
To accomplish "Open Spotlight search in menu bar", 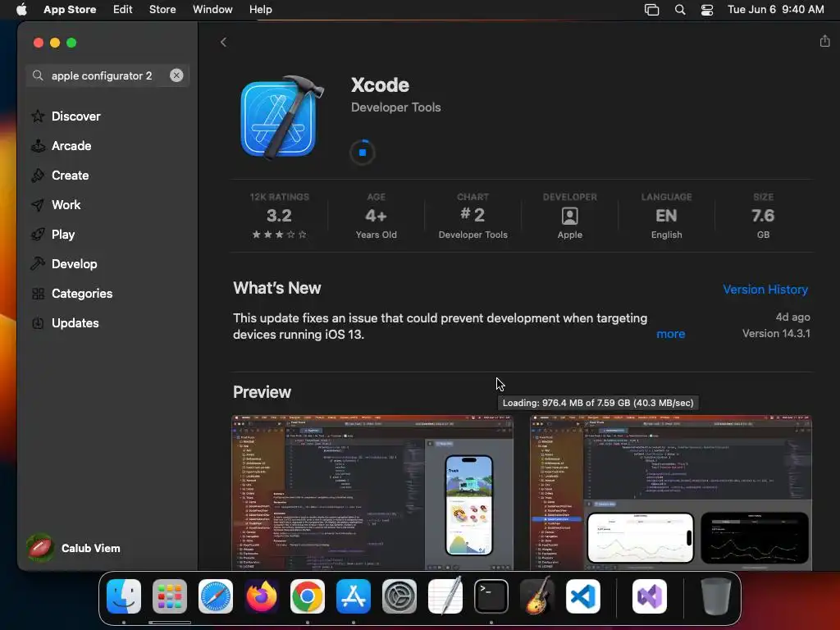I will 680,10.
